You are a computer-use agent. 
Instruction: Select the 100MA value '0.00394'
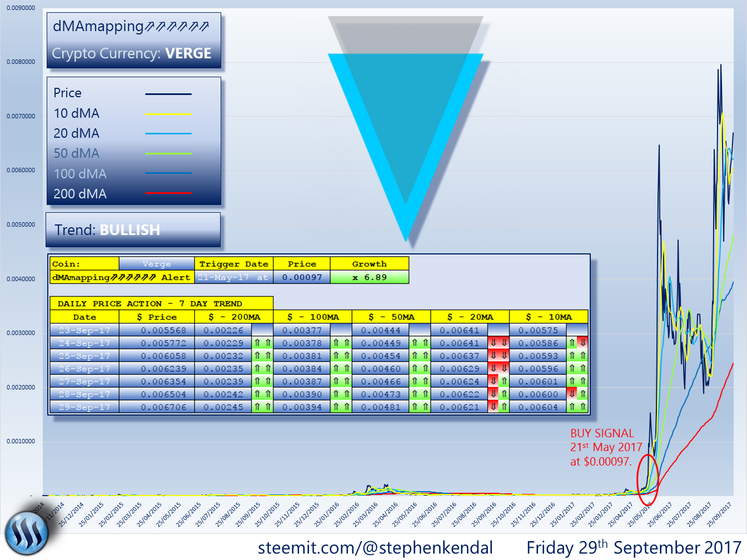pyautogui.click(x=302, y=407)
